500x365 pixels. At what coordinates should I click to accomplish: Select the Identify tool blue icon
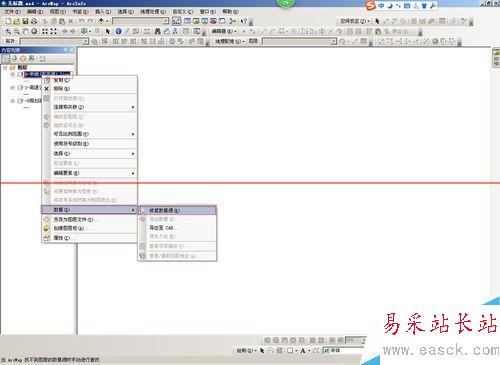118,31
